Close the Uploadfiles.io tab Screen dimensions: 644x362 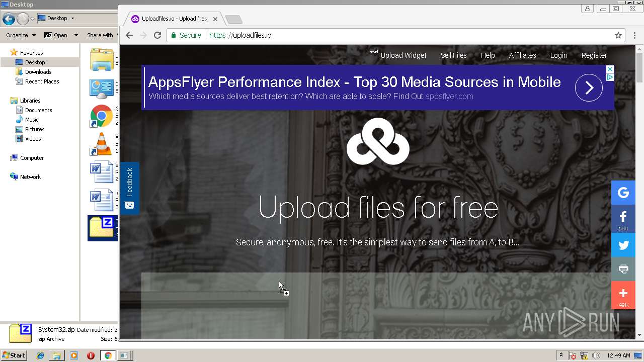point(215,19)
